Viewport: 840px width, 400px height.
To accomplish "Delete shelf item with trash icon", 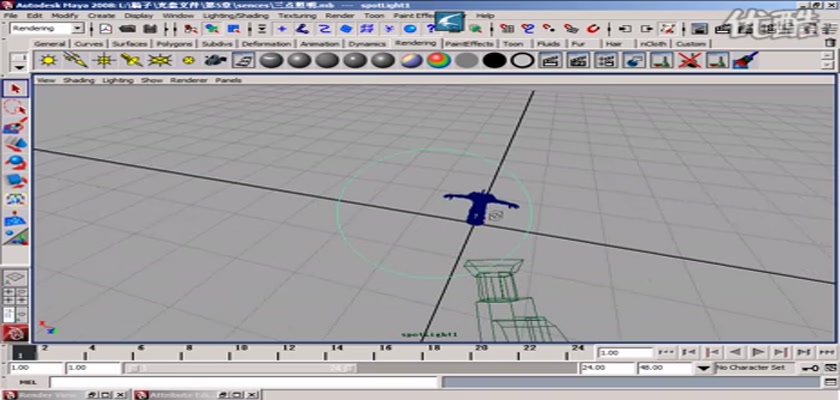I will coord(829,42).
